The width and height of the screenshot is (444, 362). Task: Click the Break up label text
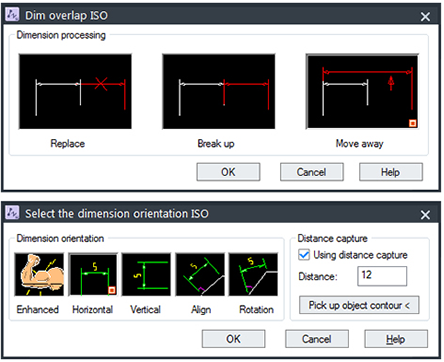click(216, 144)
